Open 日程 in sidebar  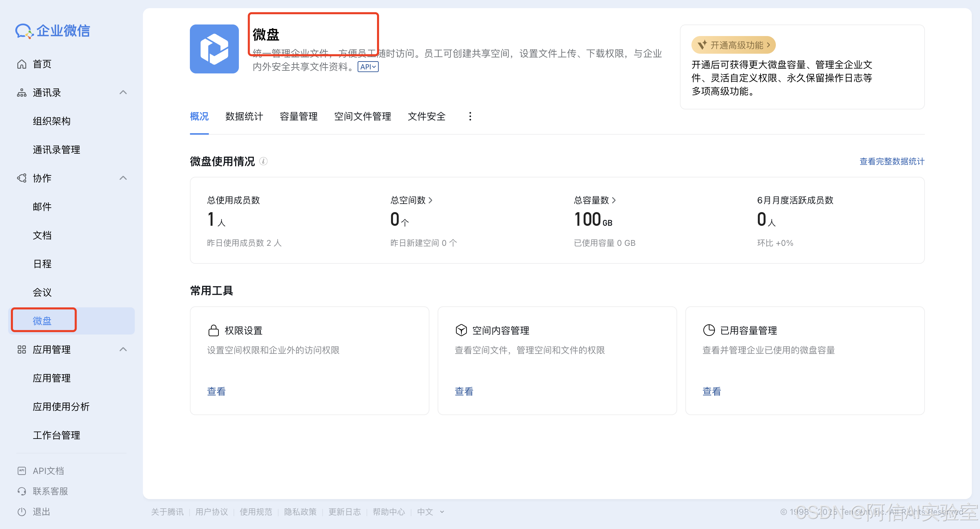42,264
